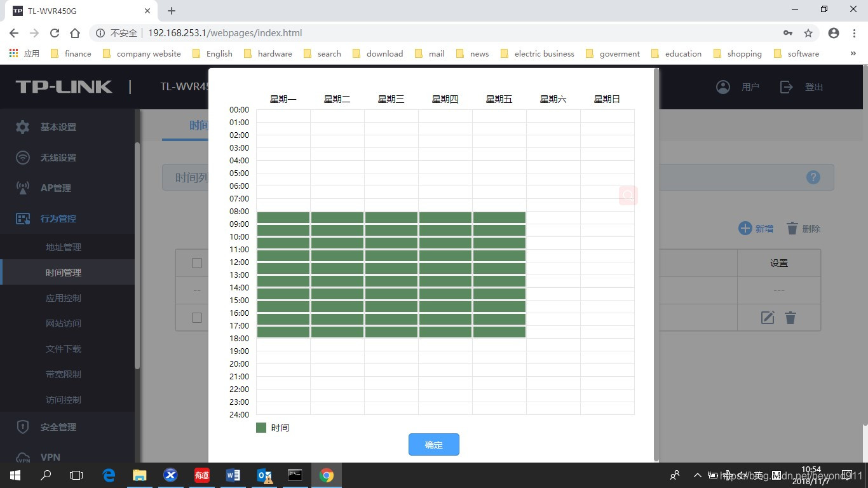Open the search bookmark folder

point(323,54)
